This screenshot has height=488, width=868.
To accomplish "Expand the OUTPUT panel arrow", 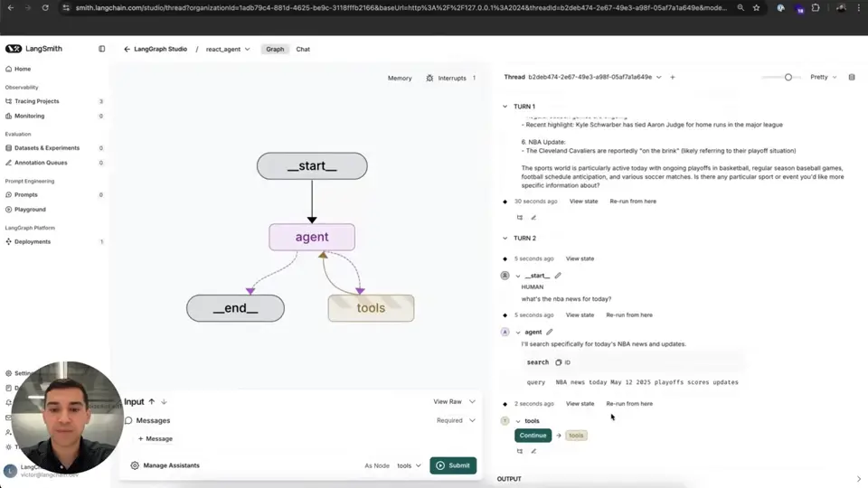I will tap(859, 479).
